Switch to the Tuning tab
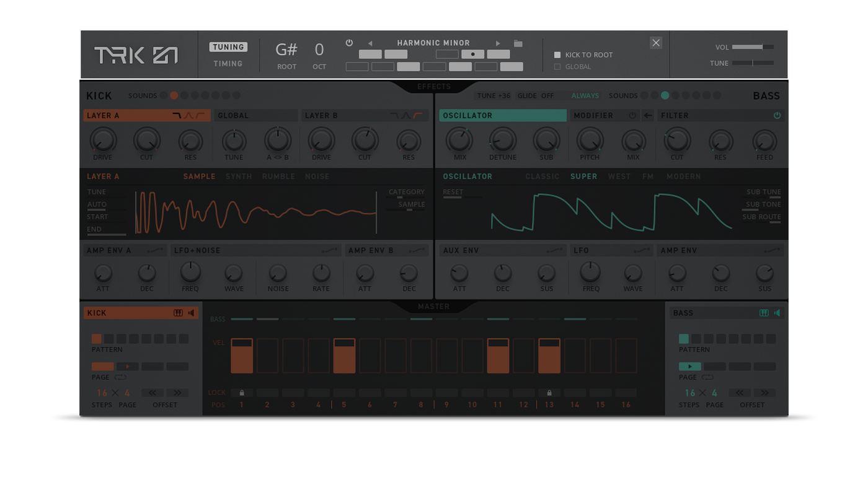The width and height of the screenshot is (868, 498). pos(228,47)
